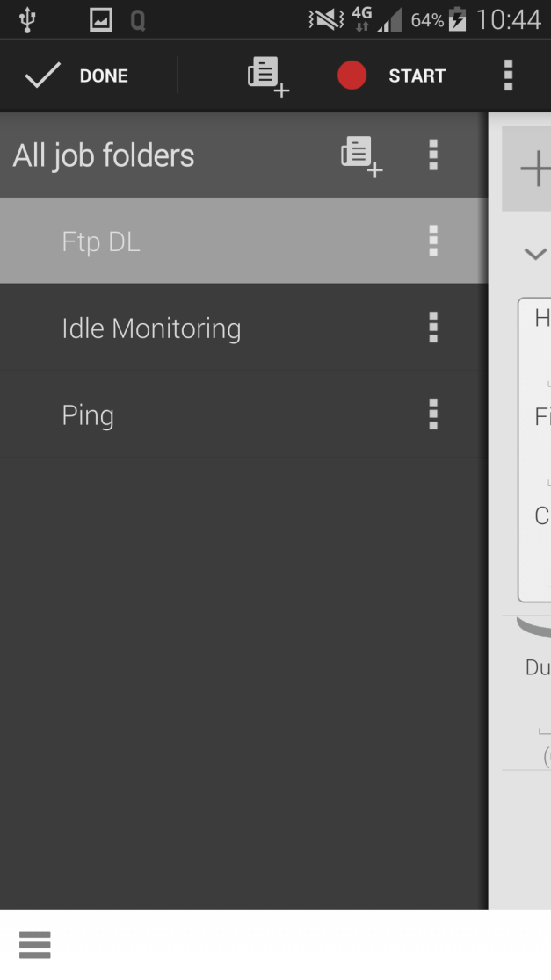Click the add job icon in top toolbar
This screenshot has height=980, width=551.
268,76
